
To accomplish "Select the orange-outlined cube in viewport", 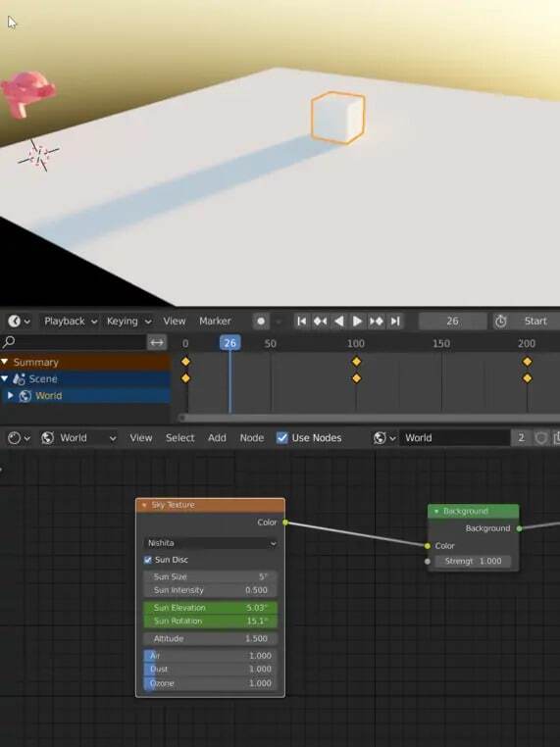I will (338, 118).
